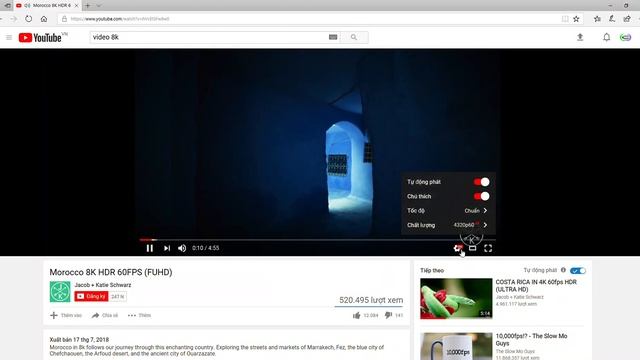Screen dimensions: 640x360
Task: Click the autoplay info icon in sidebar
Action: click(563, 270)
